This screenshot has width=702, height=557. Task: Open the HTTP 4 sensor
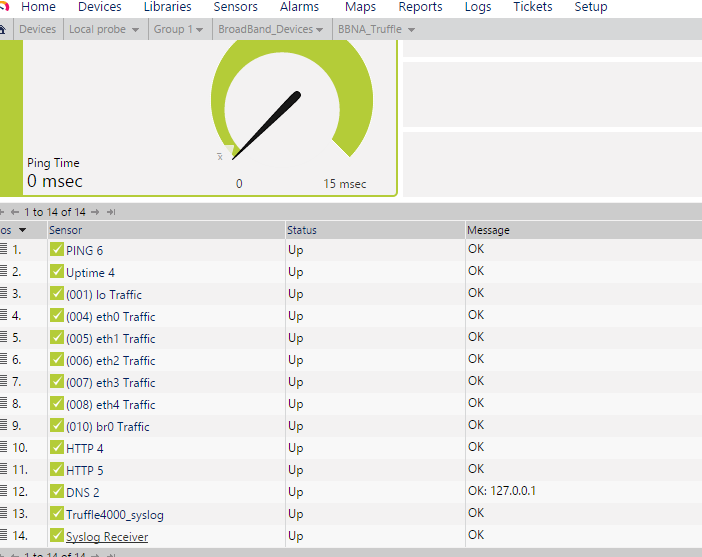(85, 448)
